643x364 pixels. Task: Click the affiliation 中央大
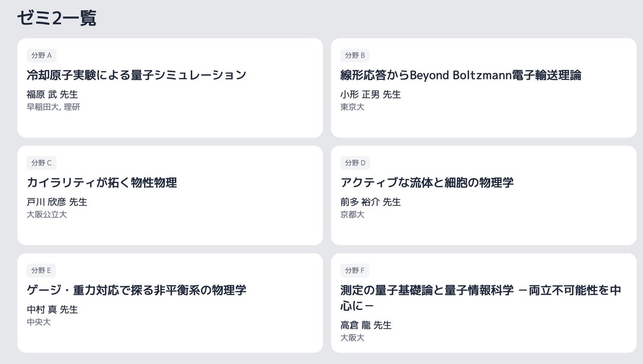[39, 322]
